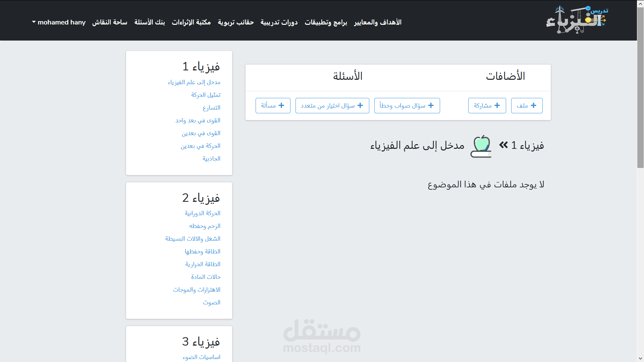Open تمثيل الحركة topic link
644x362 pixels.
(206, 95)
